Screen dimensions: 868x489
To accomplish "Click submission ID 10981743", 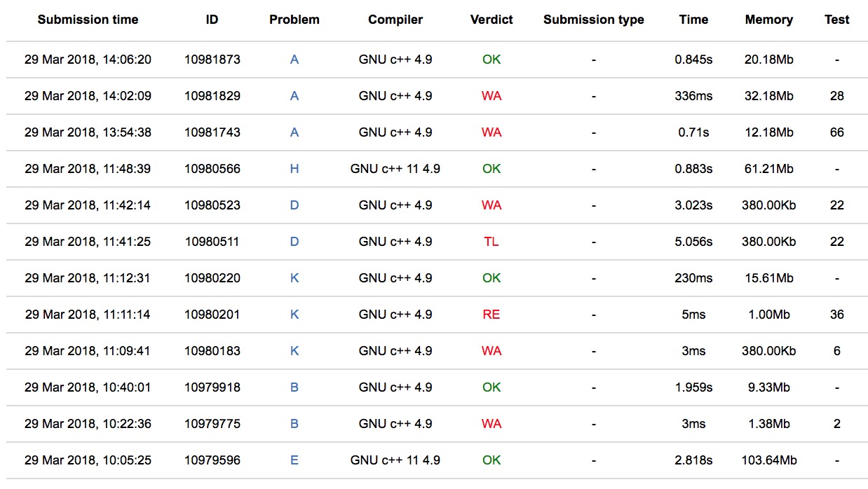I will click(212, 132).
